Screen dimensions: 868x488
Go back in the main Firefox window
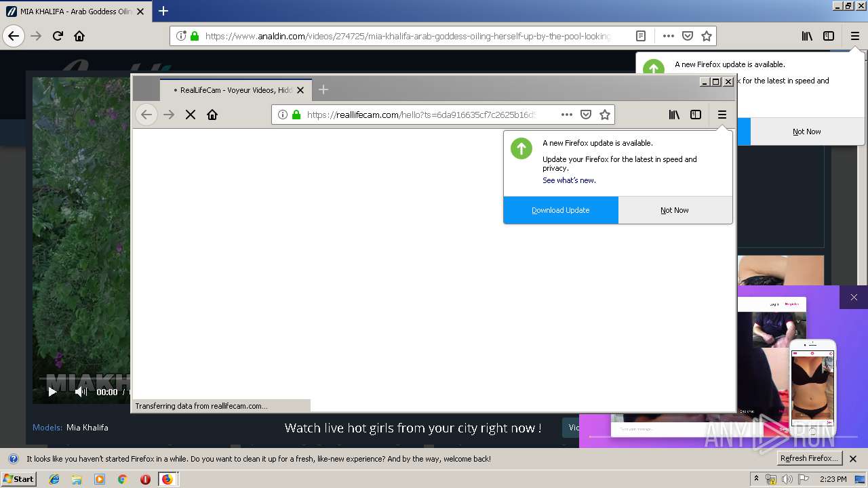click(14, 36)
